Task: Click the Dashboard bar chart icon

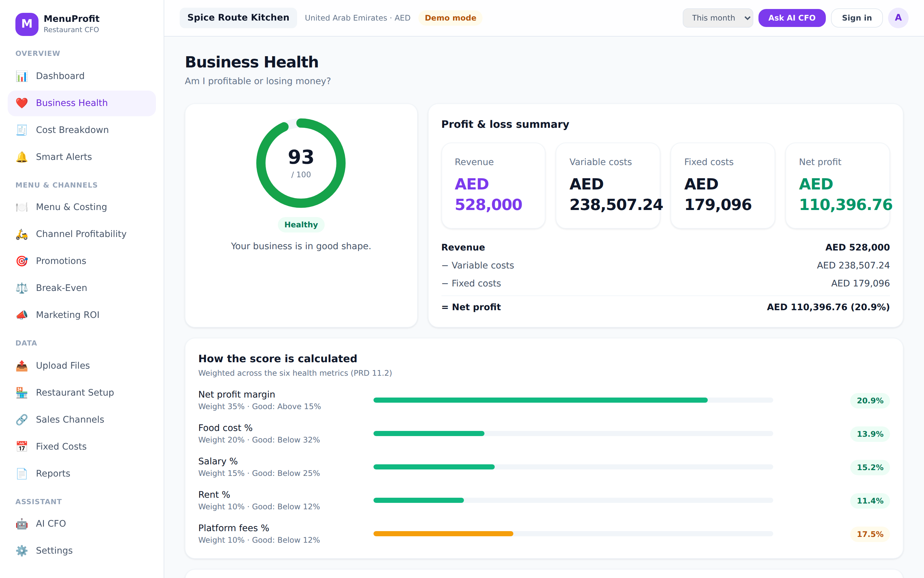Action: 22,76
